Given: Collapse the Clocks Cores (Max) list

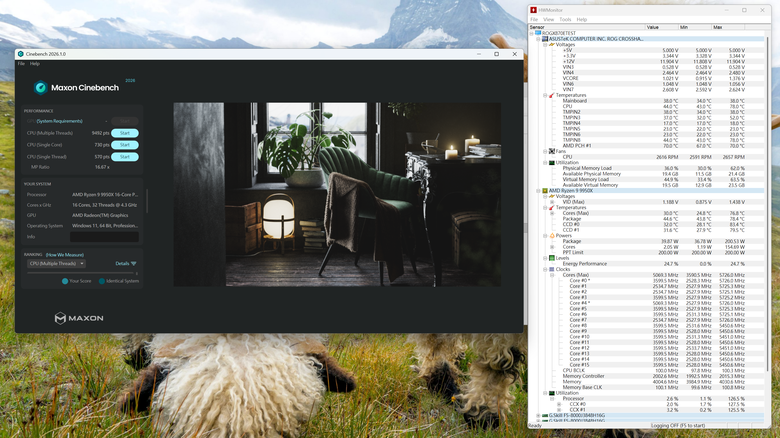Looking at the screenshot, I should coord(552,275).
